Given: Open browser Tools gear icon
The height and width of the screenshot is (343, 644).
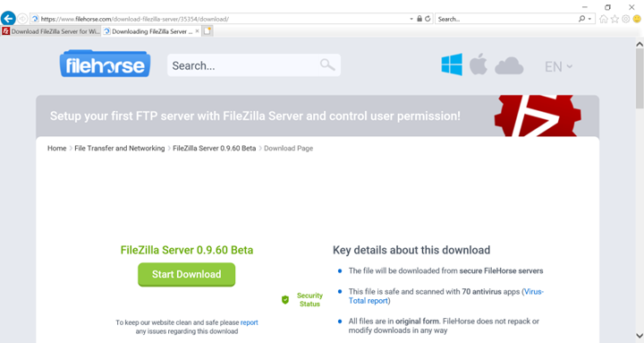Looking at the screenshot, I should 625,19.
